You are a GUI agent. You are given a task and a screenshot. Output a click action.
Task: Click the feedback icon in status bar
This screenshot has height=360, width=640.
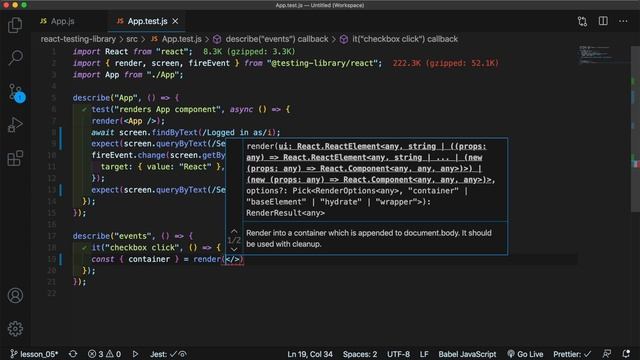point(607,354)
